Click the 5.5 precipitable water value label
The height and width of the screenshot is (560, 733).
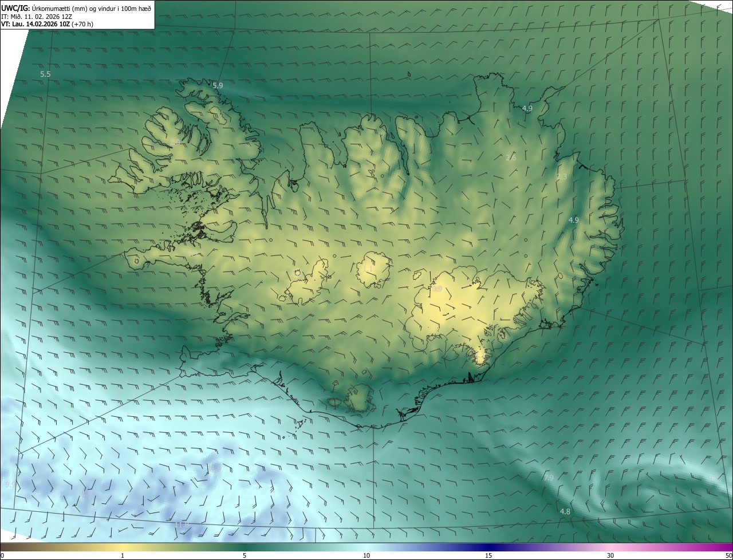point(45,74)
